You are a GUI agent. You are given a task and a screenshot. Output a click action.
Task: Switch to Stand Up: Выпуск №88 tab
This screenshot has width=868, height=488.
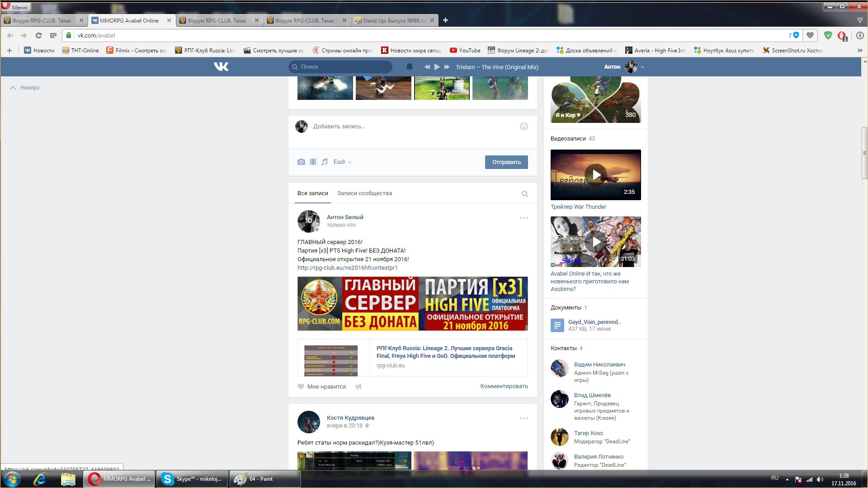[x=394, y=20]
